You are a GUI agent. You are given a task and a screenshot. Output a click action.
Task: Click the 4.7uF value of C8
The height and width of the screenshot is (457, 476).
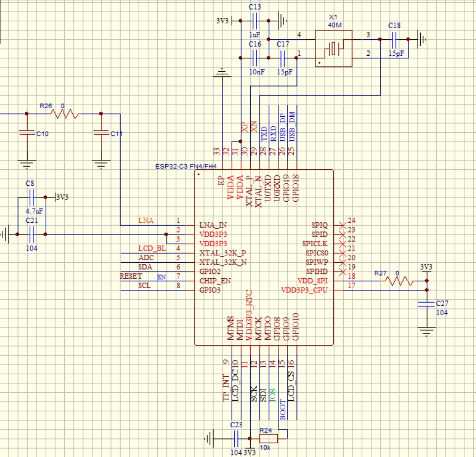[35, 211]
